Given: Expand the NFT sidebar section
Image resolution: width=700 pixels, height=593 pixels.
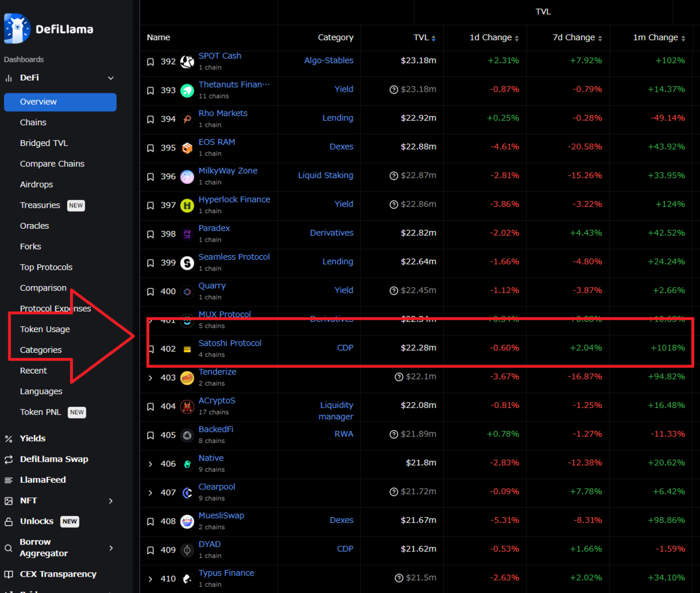Looking at the screenshot, I should tap(111, 501).
